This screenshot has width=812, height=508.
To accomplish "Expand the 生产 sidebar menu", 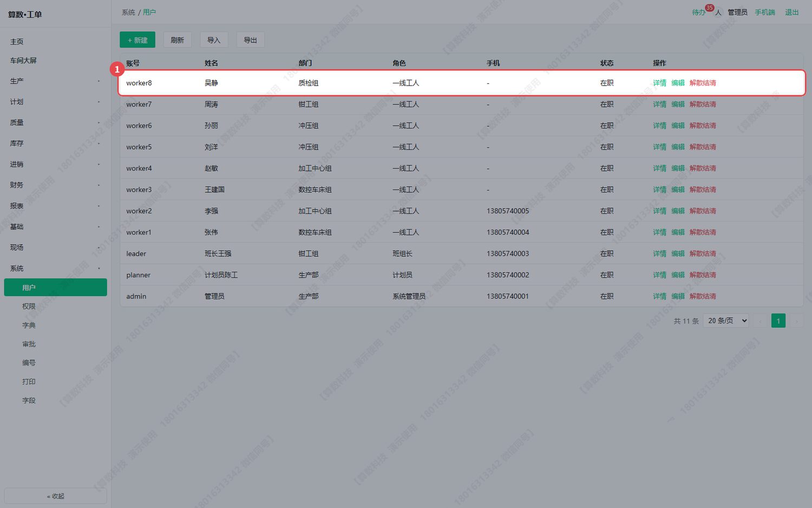I will pyautogui.click(x=55, y=81).
